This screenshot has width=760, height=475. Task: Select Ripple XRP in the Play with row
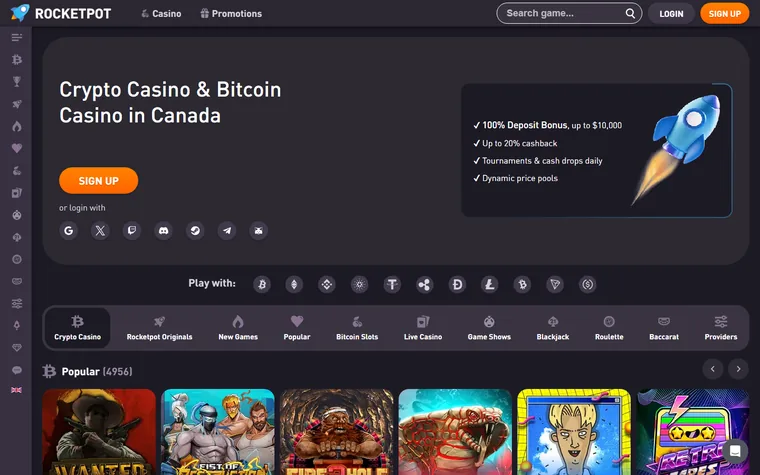coord(425,285)
